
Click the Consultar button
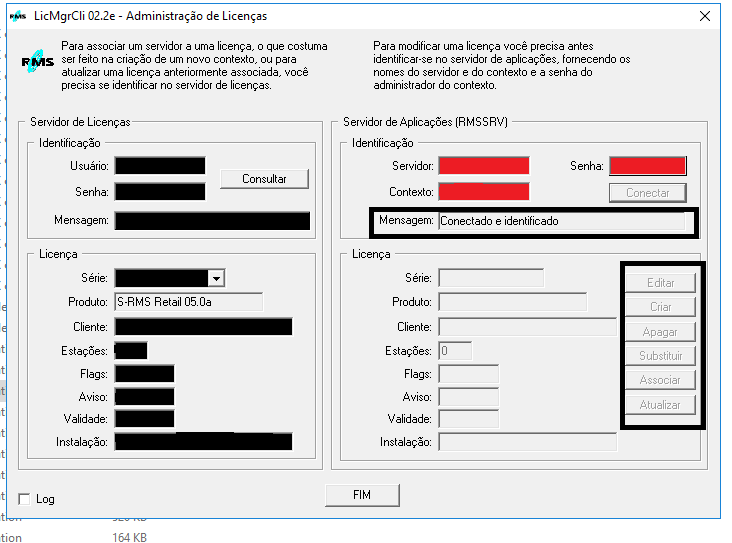coord(264,179)
